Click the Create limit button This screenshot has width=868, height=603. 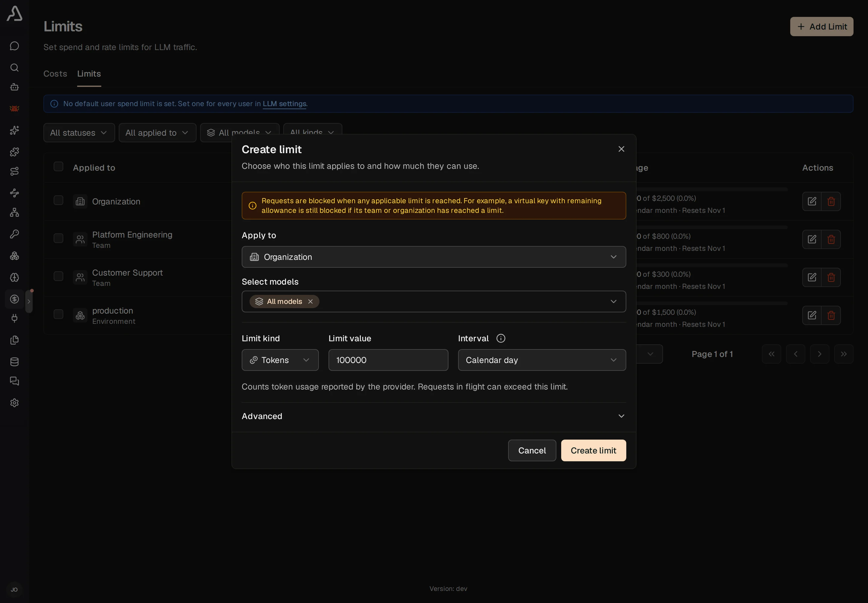click(593, 450)
